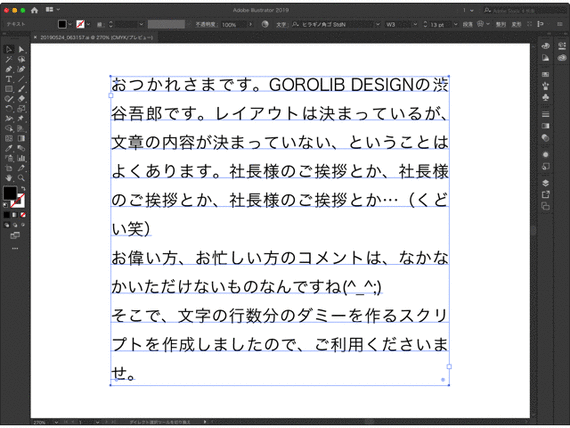Viewport: 570px width, 428px height.
Task: Set color mode to None in toolbox
Action: (x=23, y=215)
